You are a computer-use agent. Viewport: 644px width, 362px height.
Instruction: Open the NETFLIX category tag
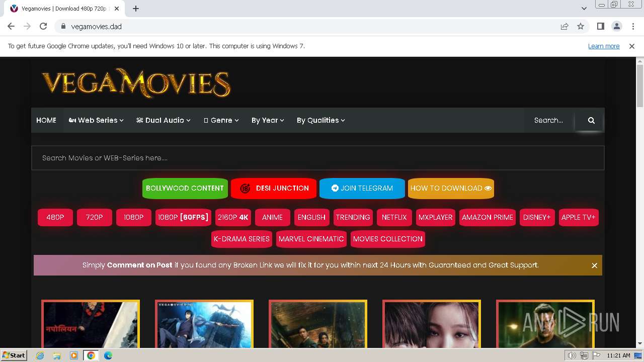pyautogui.click(x=394, y=217)
